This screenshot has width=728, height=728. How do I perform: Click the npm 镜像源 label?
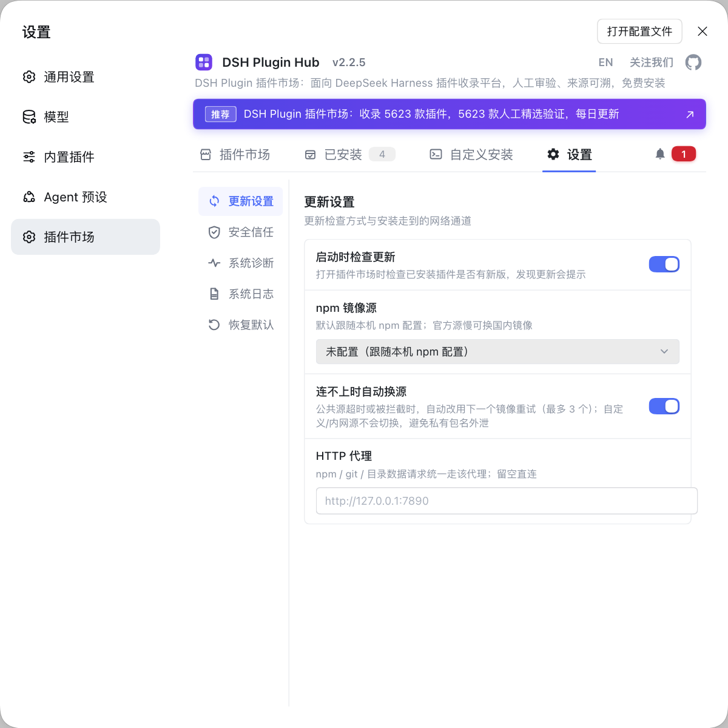click(x=346, y=308)
